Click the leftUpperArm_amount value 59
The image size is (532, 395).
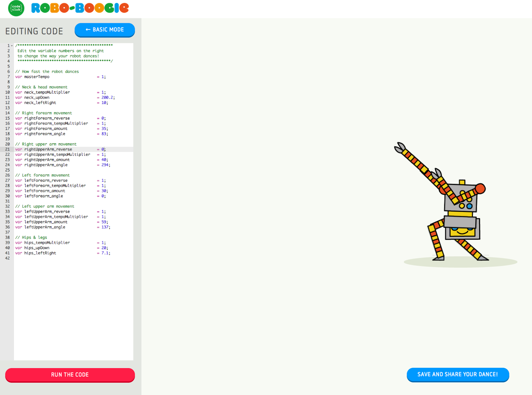click(x=104, y=222)
